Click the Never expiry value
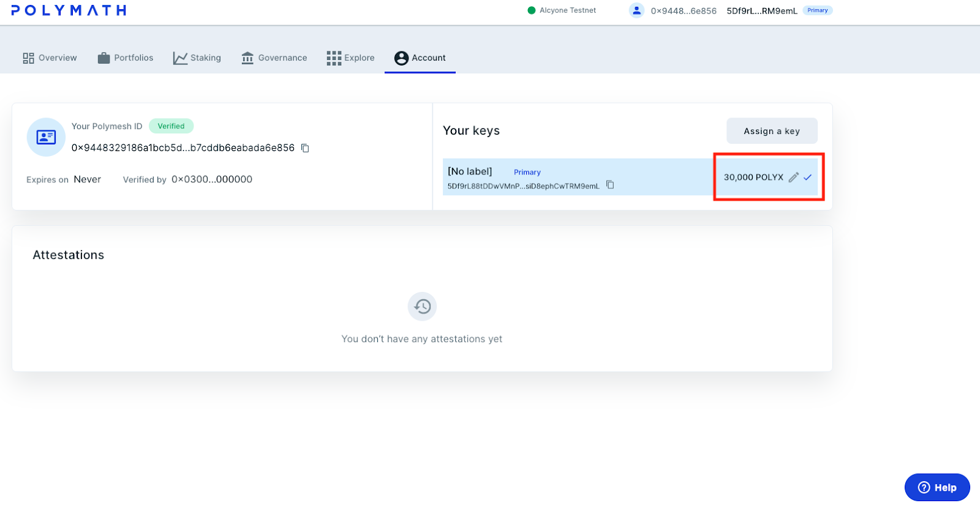980x514 pixels. click(x=88, y=179)
